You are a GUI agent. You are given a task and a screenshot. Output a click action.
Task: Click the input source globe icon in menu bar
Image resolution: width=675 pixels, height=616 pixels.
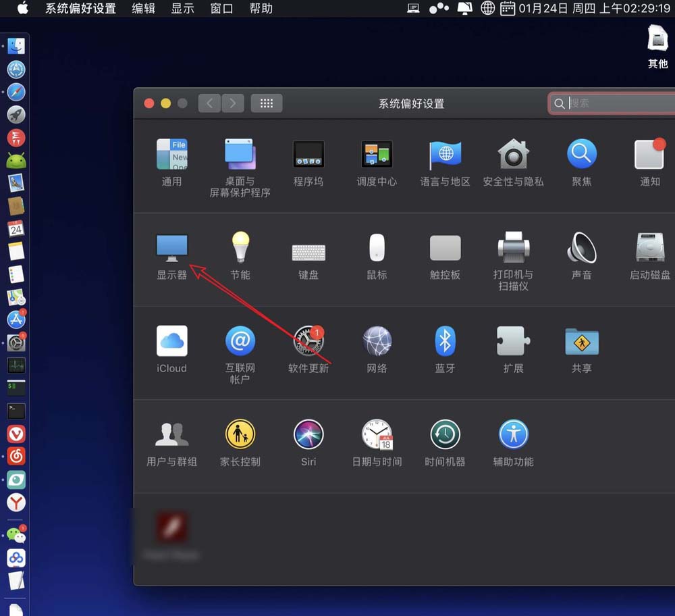[487, 8]
